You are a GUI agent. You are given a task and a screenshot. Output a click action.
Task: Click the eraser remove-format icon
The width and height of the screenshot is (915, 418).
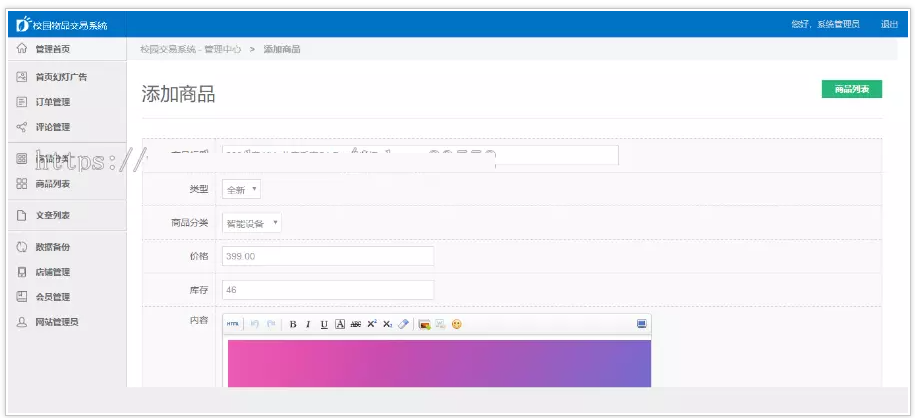(403, 325)
